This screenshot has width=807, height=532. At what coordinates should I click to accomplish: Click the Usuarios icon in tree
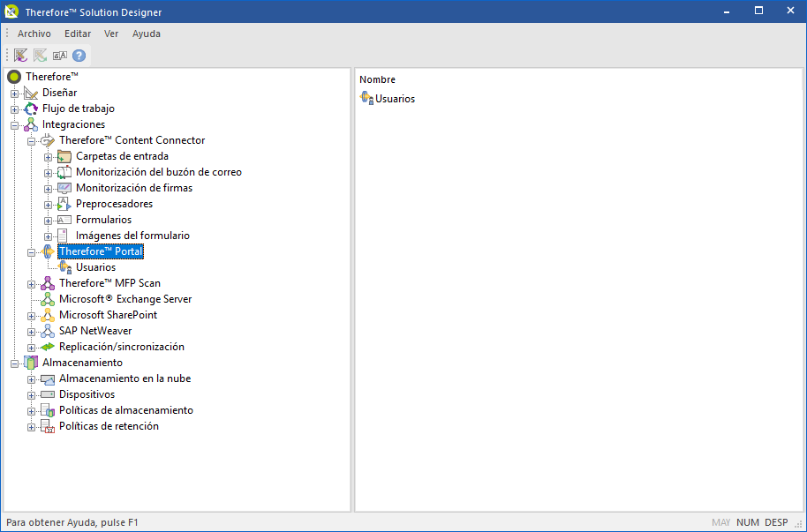coord(64,267)
